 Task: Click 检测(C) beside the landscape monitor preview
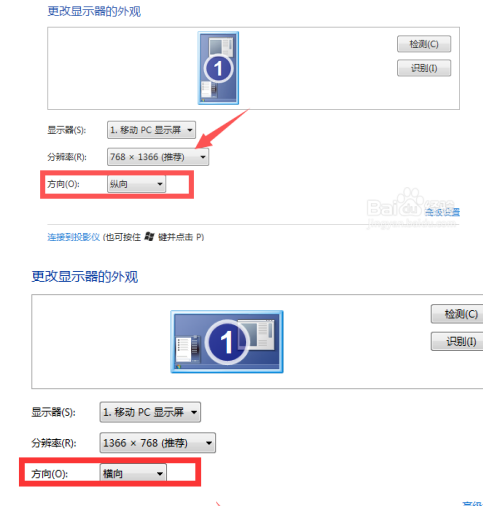point(457,314)
